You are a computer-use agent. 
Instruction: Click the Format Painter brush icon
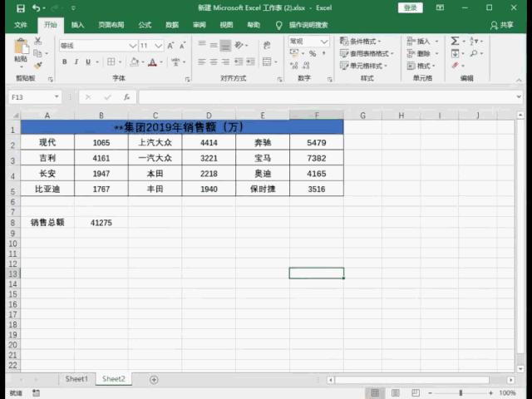(38, 65)
